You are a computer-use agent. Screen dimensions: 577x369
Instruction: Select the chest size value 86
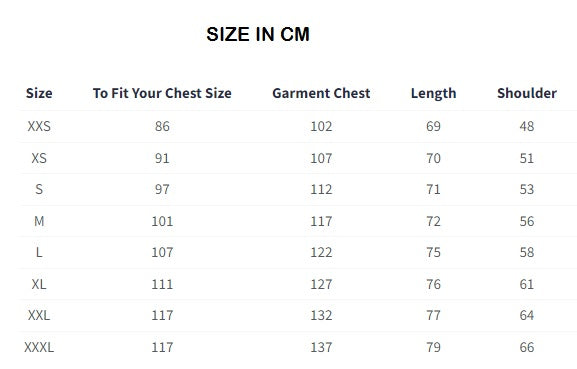162,126
